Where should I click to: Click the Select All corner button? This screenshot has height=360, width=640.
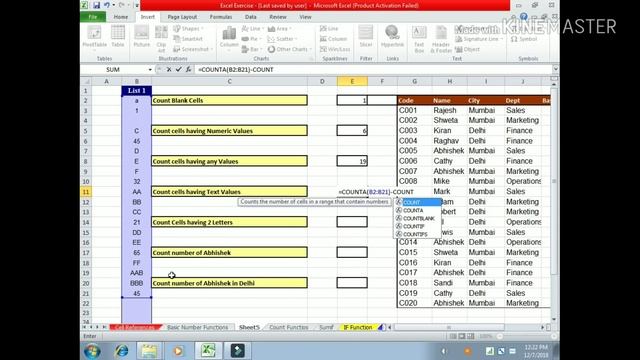[x=86, y=81]
